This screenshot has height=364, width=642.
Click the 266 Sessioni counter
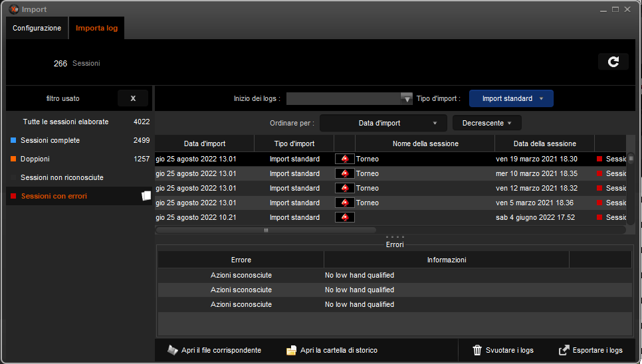tap(76, 63)
